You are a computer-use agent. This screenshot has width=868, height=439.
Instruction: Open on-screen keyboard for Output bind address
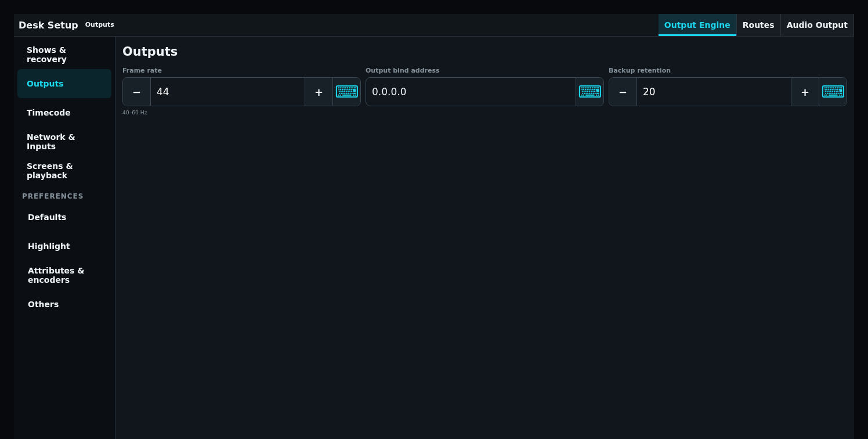[590, 92]
